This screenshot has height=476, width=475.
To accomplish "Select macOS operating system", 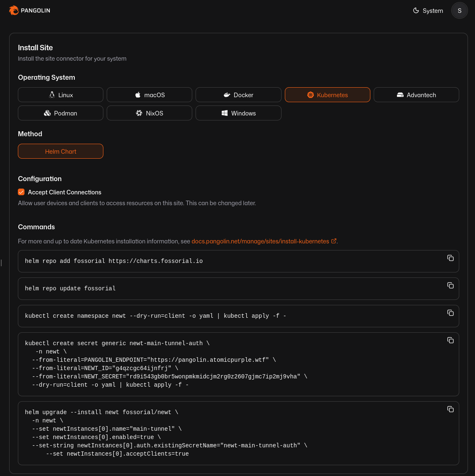I will pyautogui.click(x=149, y=95).
